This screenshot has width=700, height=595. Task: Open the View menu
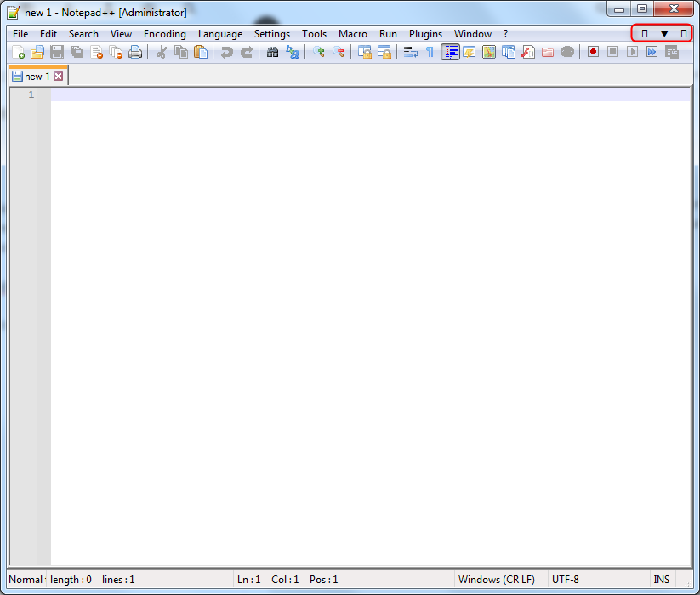coord(121,34)
